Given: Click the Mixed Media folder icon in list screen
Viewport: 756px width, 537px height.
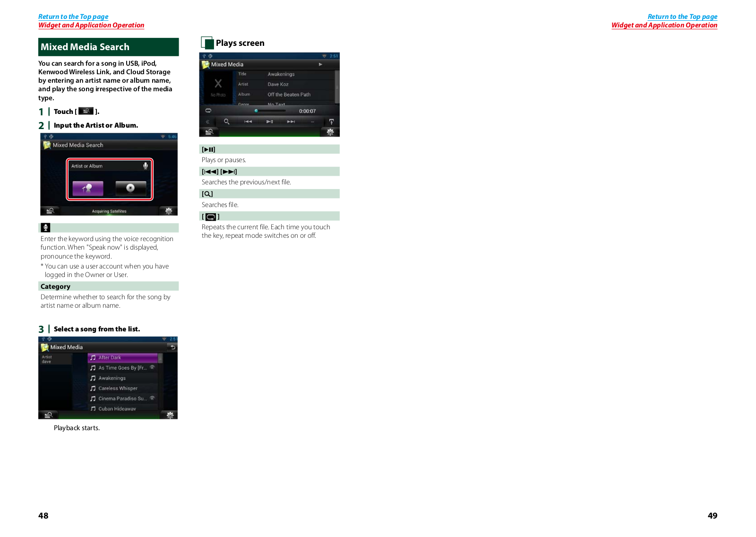Looking at the screenshot, I should 45,347.
